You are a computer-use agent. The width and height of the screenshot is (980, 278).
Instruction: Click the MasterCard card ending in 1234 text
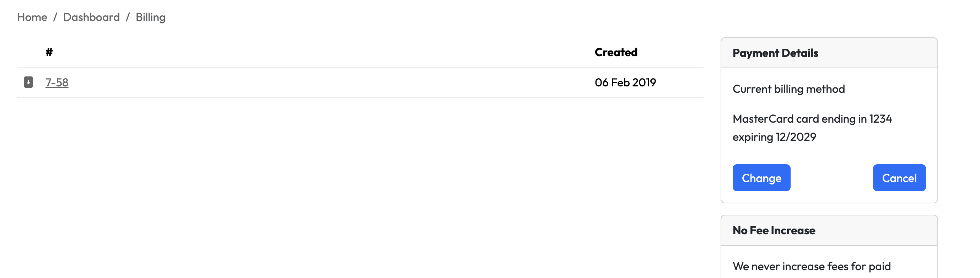click(x=812, y=119)
